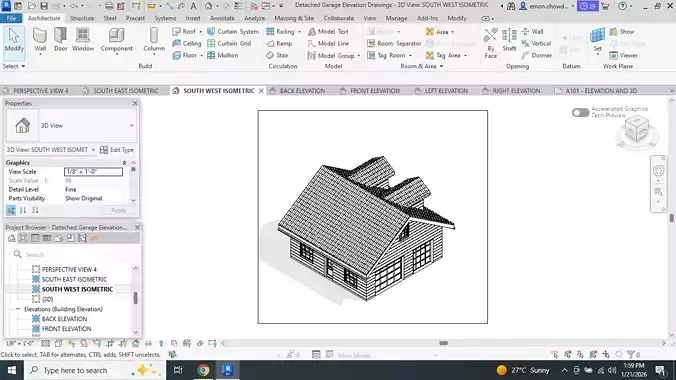Screen dimensions: 676x380
Task: Select the Shaft opening tool
Action: (x=509, y=40)
